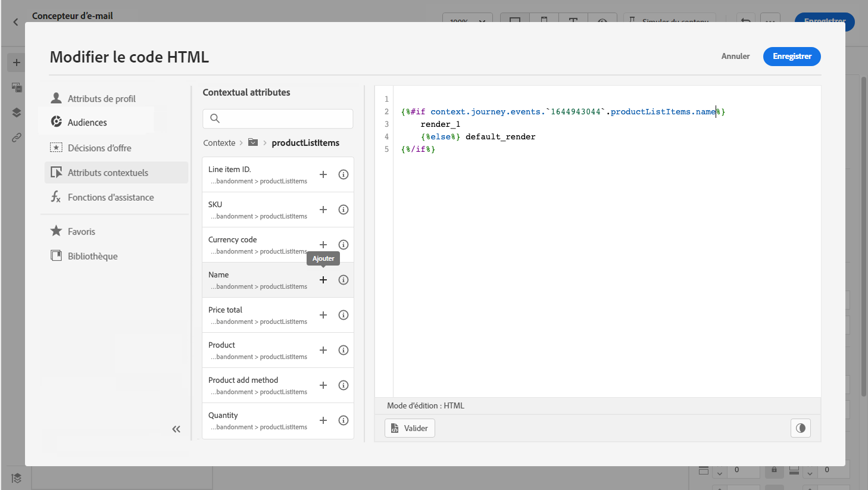The image size is (868, 490).
Task: Open the info icon for SKU
Action: (x=344, y=210)
